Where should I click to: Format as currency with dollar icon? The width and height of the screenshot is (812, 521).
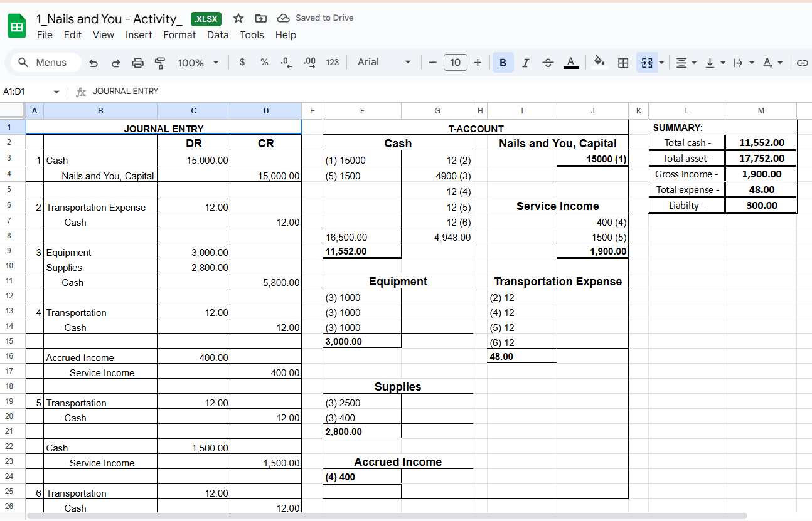click(242, 62)
